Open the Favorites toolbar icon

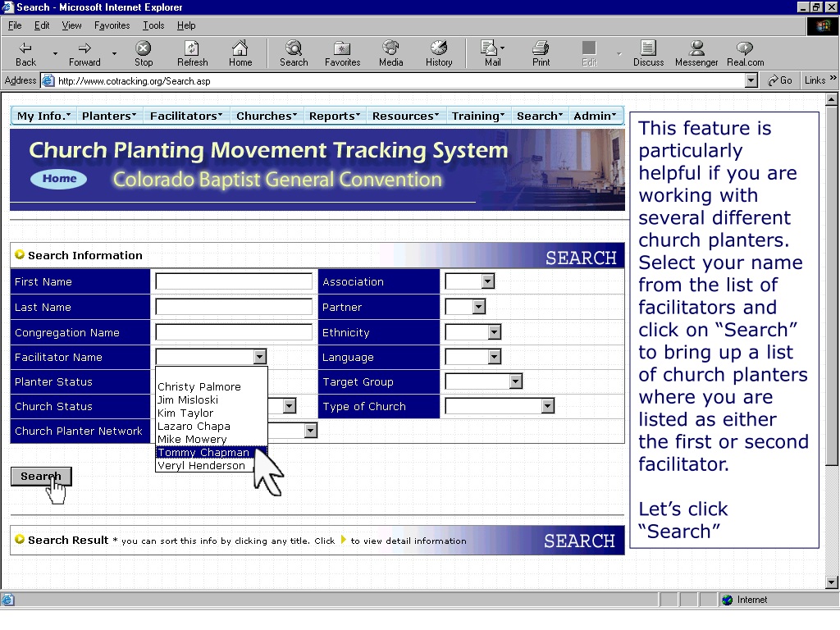tap(342, 53)
